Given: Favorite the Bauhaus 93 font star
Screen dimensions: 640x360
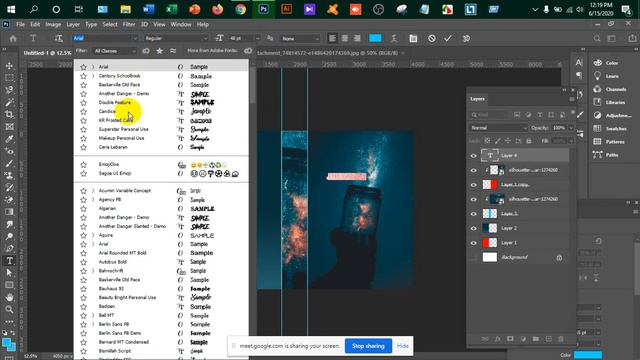Looking at the screenshot, I should click(83, 289).
